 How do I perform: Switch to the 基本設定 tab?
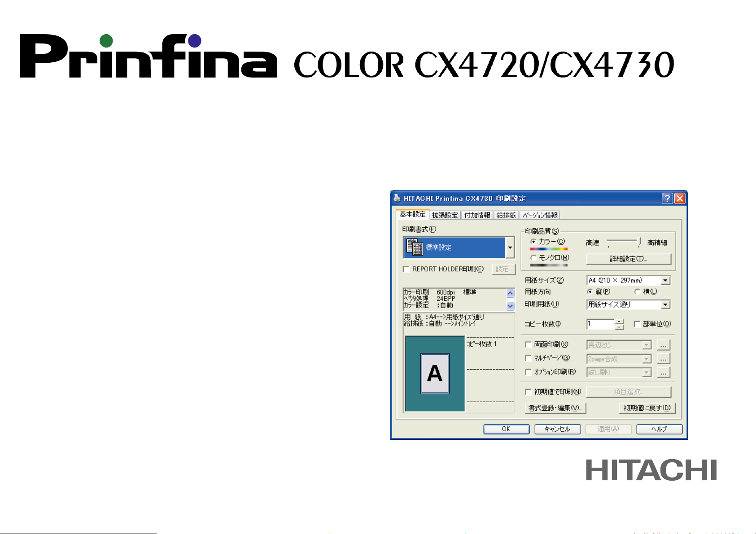[x=413, y=214]
